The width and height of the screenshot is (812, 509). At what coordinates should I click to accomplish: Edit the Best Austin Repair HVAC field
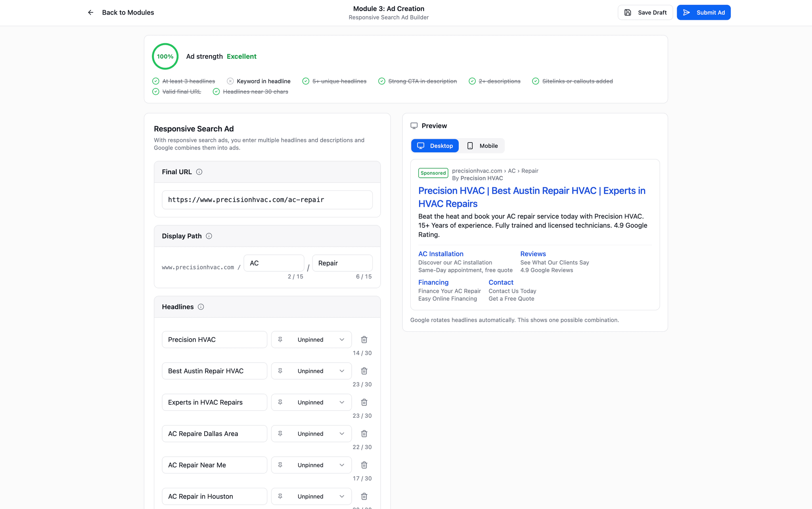tap(214, 371)
